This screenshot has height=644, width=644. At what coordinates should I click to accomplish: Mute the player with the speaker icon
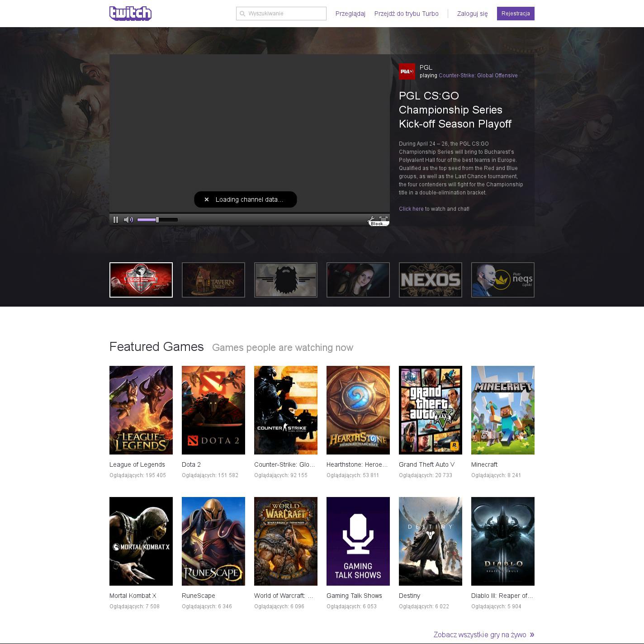(x=128, y=220)
